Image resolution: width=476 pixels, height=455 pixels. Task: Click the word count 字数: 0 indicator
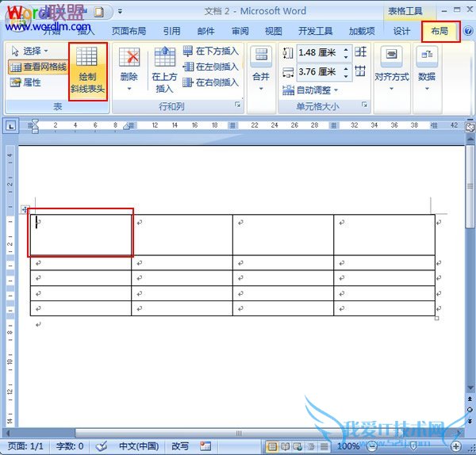70,446
